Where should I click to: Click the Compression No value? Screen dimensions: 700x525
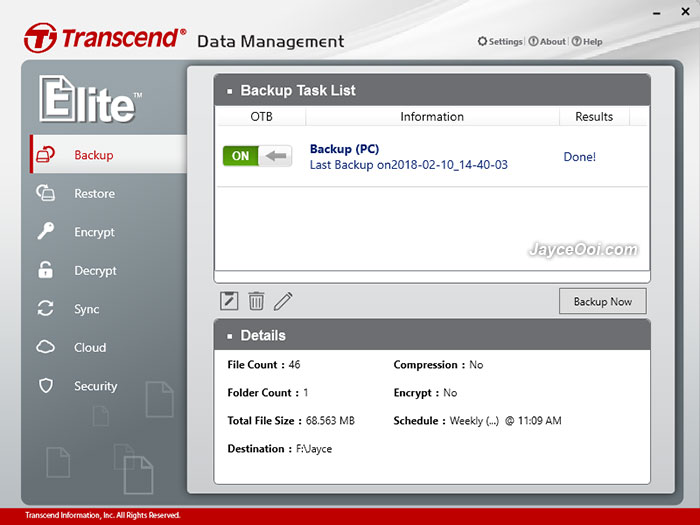pyautogui.click(x=476, y=365)
